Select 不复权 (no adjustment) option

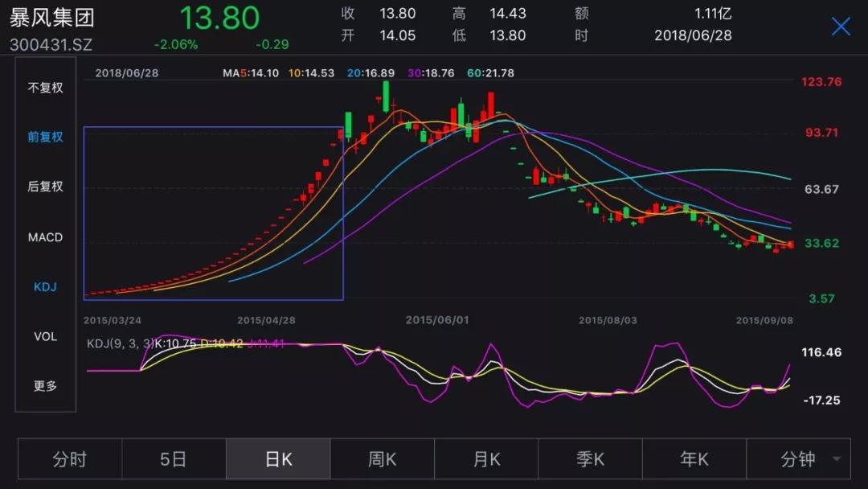tap(45, 88)
